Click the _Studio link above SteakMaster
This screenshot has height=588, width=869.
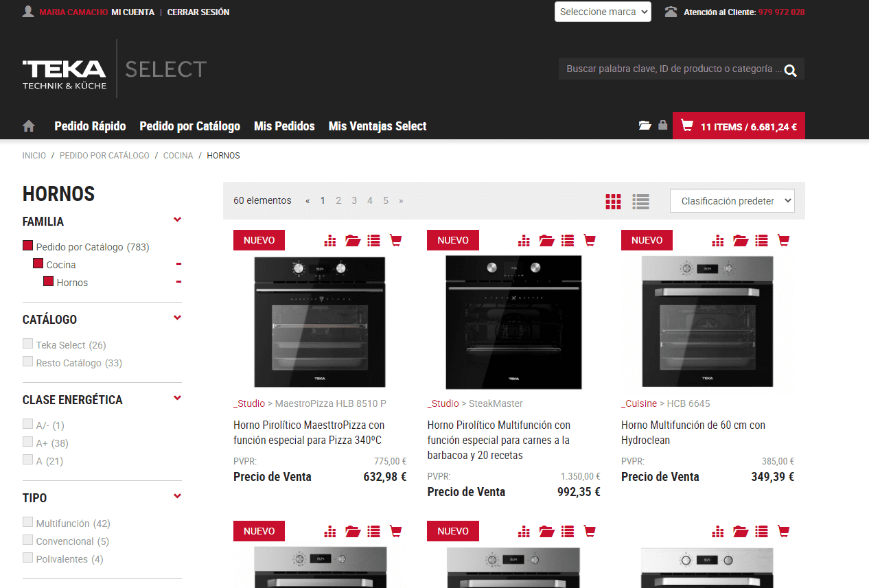[x=443, y=403]
